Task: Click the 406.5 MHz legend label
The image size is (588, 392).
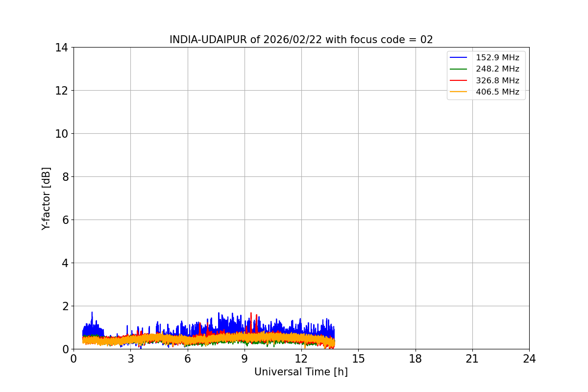Action: 497,92
